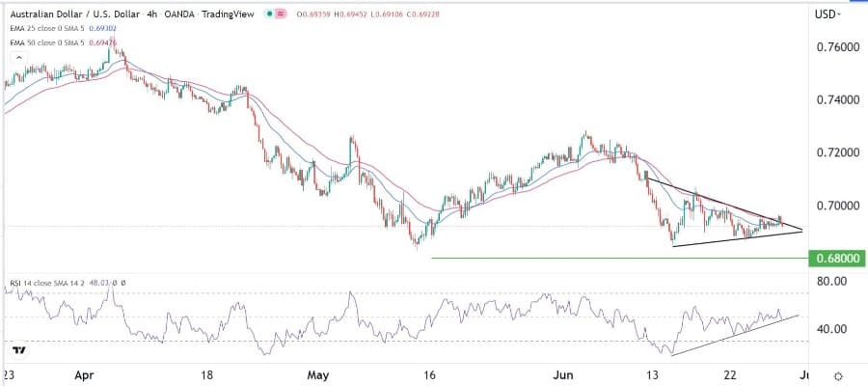Click the pink data-mode indicator icon
This screenshot has width=868, height=386.
coord(280,14)
